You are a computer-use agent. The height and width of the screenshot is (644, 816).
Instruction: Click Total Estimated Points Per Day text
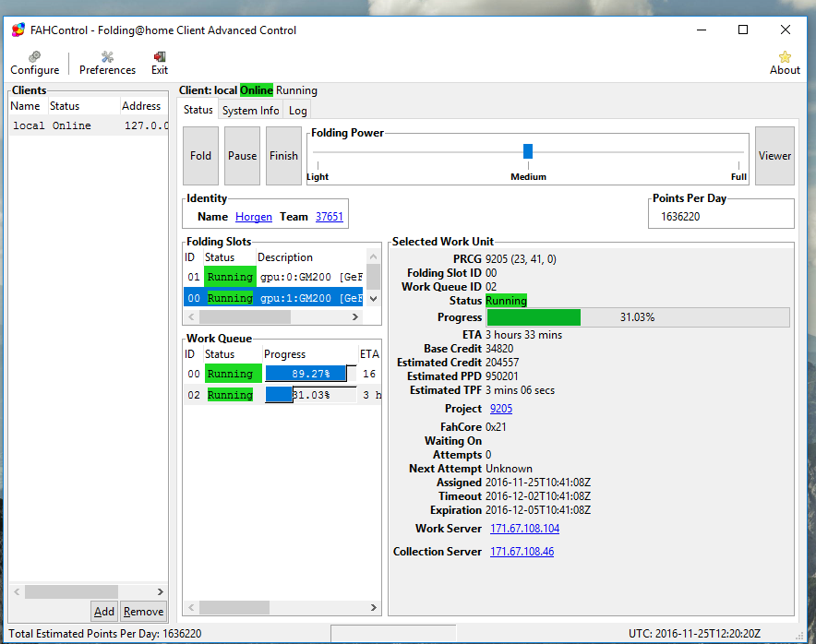click(105, 634)
